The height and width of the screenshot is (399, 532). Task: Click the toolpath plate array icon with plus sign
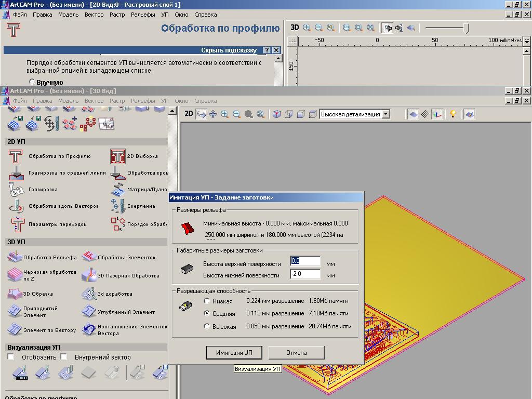click(x=70, y=124)
